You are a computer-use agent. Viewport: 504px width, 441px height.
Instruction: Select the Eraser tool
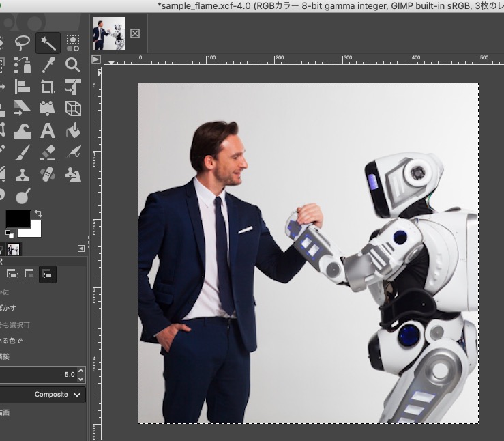click(x=48, y=152)
